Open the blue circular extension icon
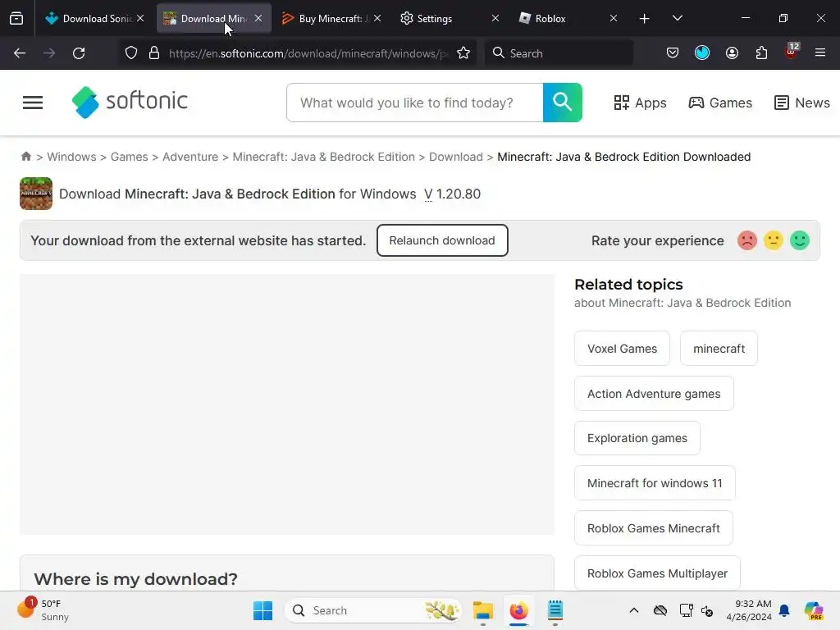 [702, 52]
